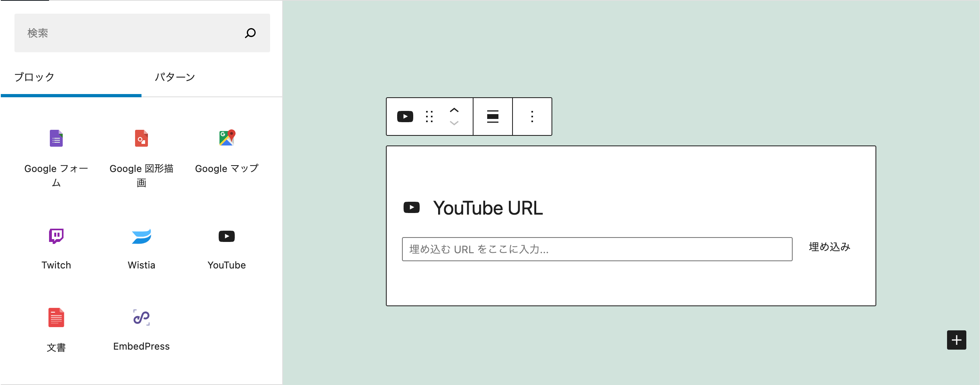Image resolution: width=980 pixels, height=385 pixels.
Task: Click the Wistia label text
Action: click(141, 265)
